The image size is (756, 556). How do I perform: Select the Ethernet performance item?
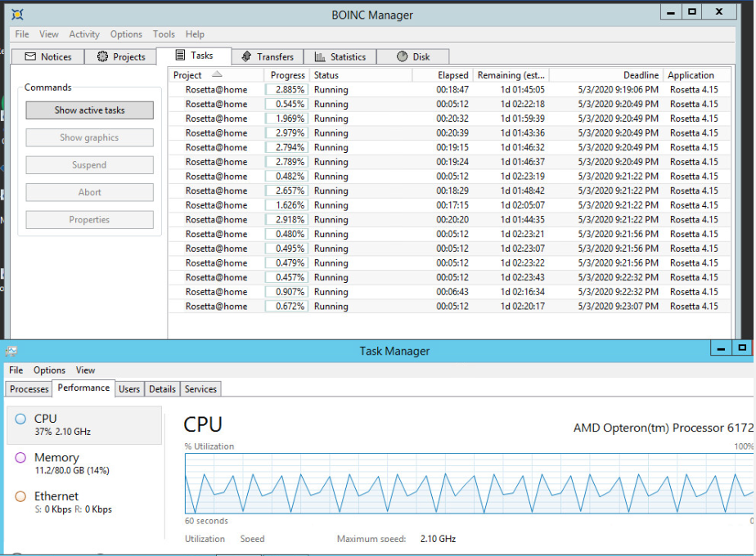click(x=56, y=502)
